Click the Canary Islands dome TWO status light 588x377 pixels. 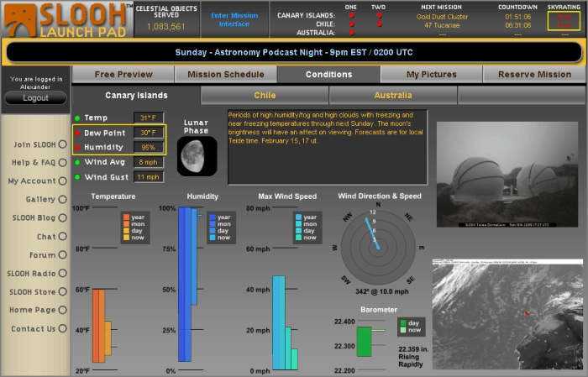tap(379, 15)
